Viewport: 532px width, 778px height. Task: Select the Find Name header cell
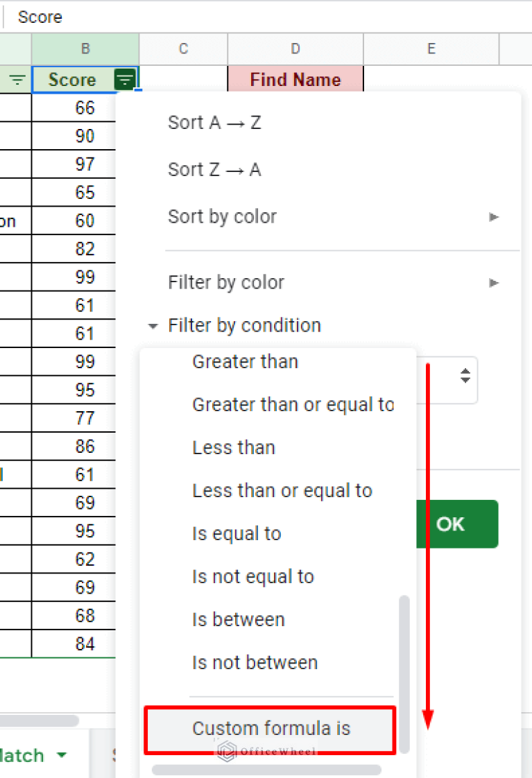click(x=295, y=79)
